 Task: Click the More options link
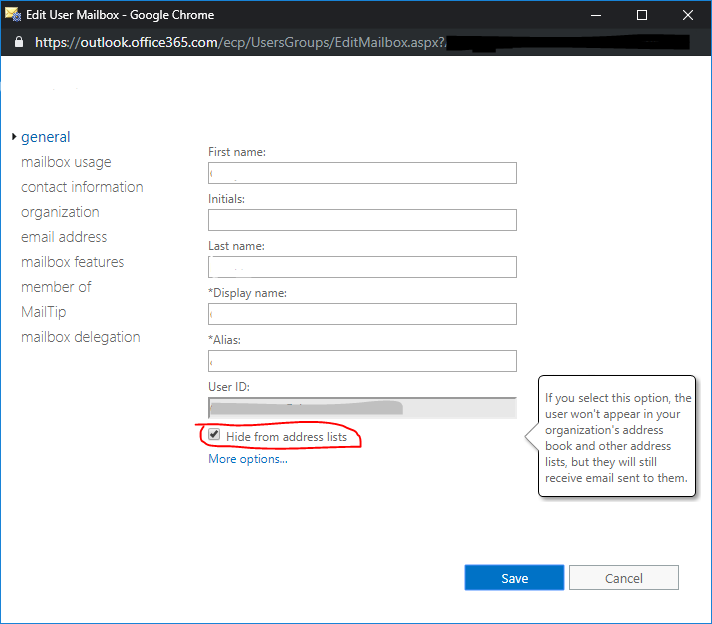[248, 459]
